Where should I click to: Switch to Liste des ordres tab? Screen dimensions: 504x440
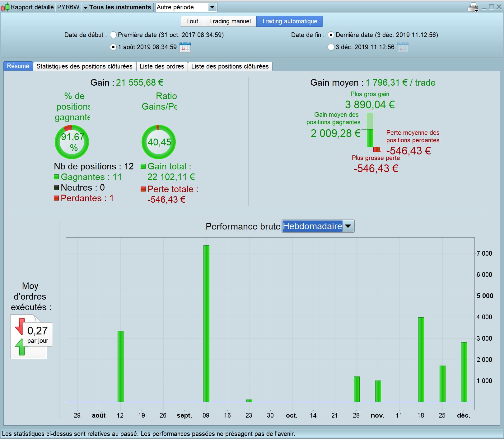[x=162, y=66]
